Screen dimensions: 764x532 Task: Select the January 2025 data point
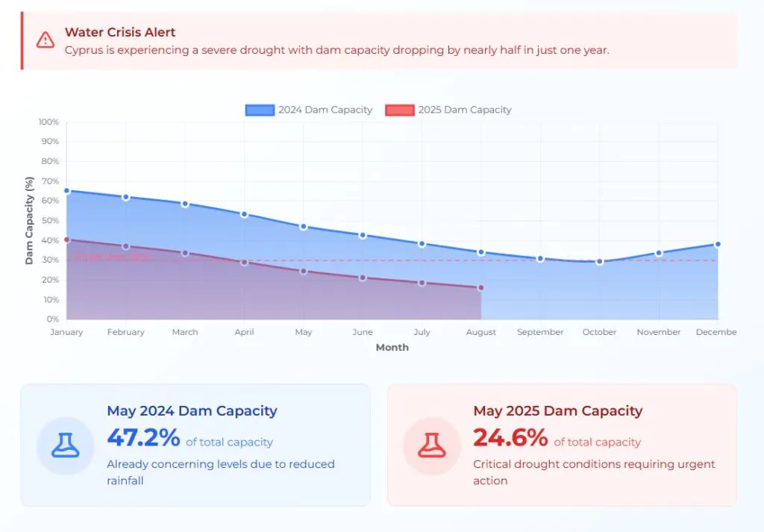click(x=66, y=240)
